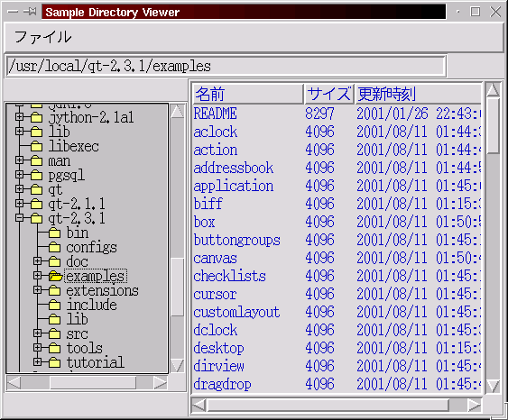Sort by the 名前 column header

(248, 94)
